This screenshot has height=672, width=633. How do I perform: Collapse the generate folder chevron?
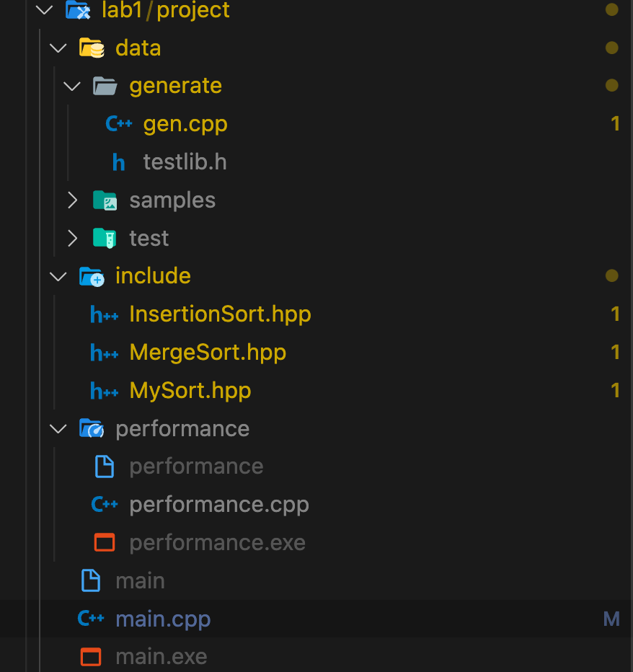click(x=71, y=86)
